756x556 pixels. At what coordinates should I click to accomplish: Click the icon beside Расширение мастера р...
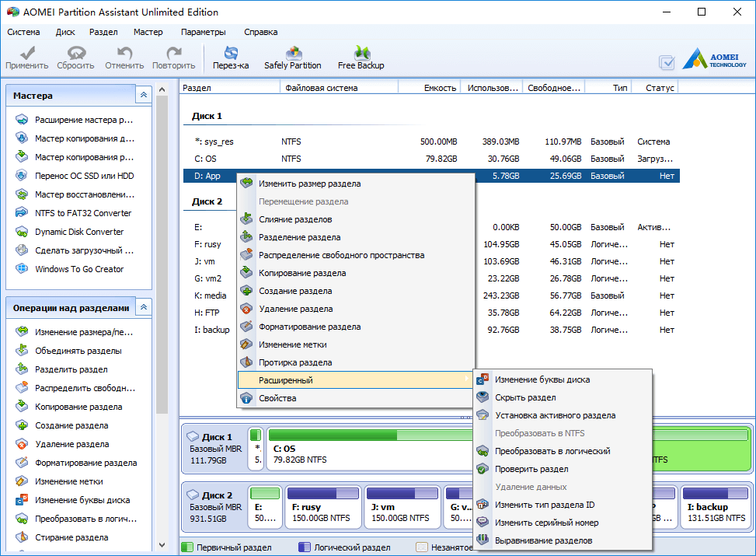[22, 120]
